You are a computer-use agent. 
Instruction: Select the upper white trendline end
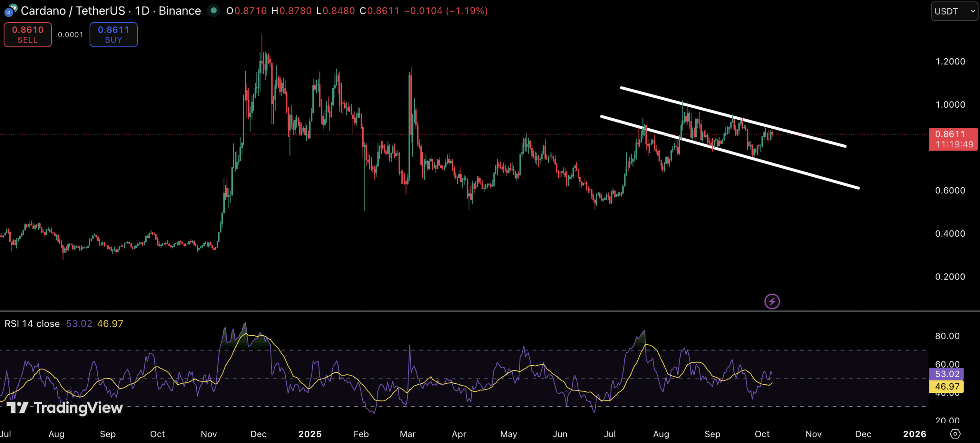click(845, 146)
